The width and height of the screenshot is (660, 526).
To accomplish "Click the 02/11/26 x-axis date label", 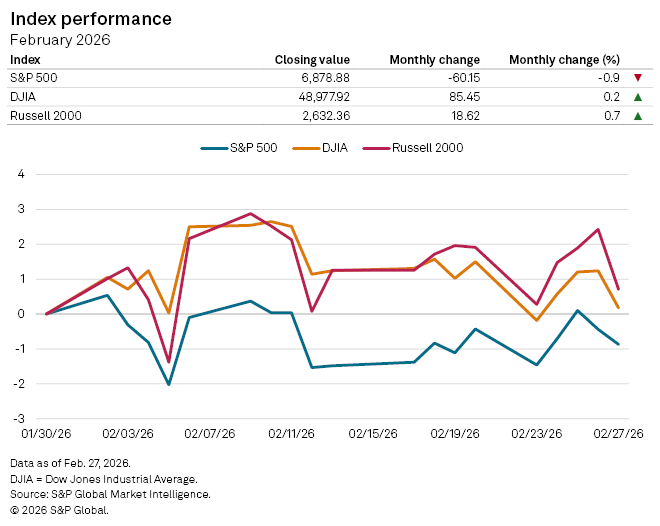I will point(292,434).
